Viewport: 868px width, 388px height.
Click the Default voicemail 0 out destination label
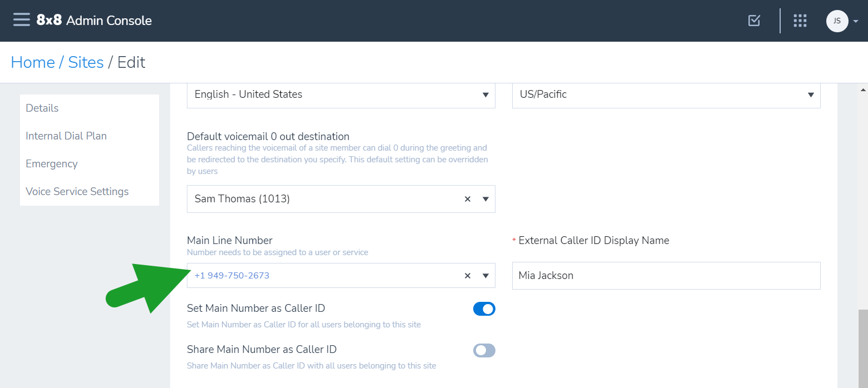click(x=268, y=136)
